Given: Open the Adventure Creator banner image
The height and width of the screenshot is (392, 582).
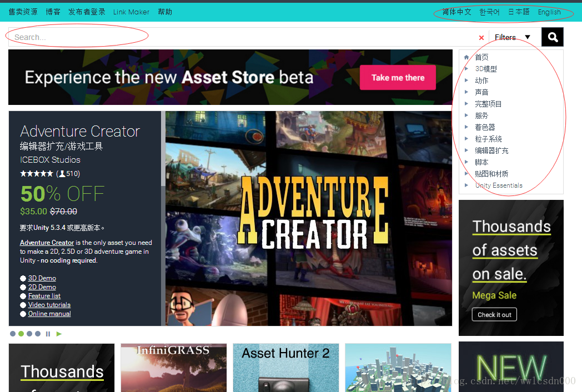Looking at the screenshot, I should [x=309, y=218].
